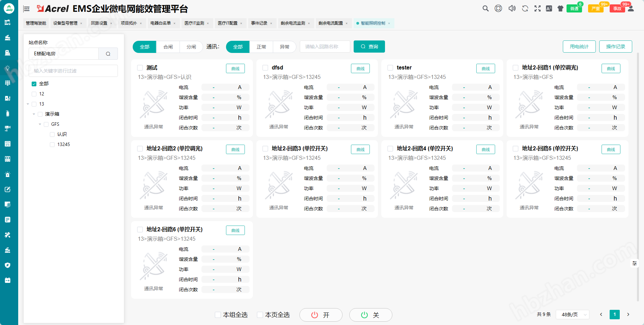644x325 pixels.
Task: Check the 全部 node in the station tree
Action: (x=34, y=84)
